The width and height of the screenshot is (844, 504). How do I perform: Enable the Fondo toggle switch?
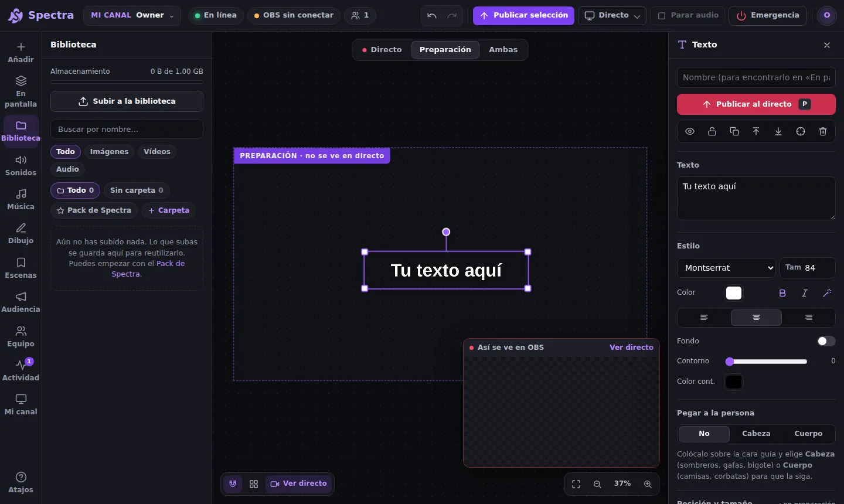826,341
